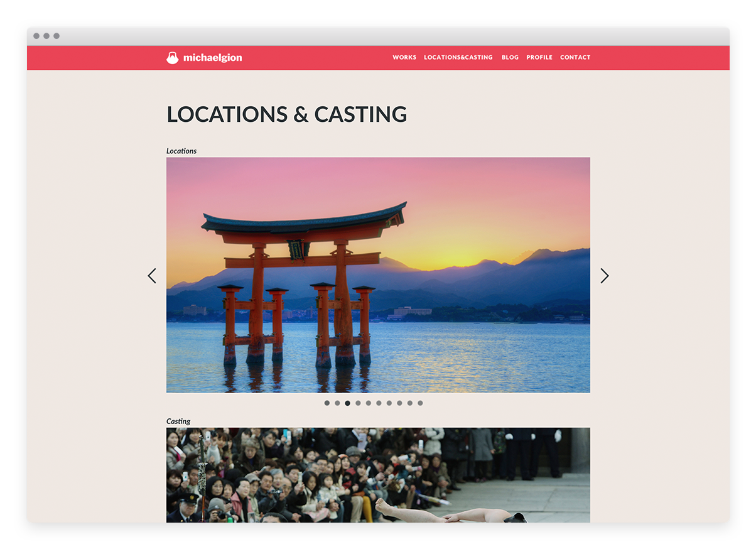Select the second slideshow pagination dot

[x=337, y=403]
